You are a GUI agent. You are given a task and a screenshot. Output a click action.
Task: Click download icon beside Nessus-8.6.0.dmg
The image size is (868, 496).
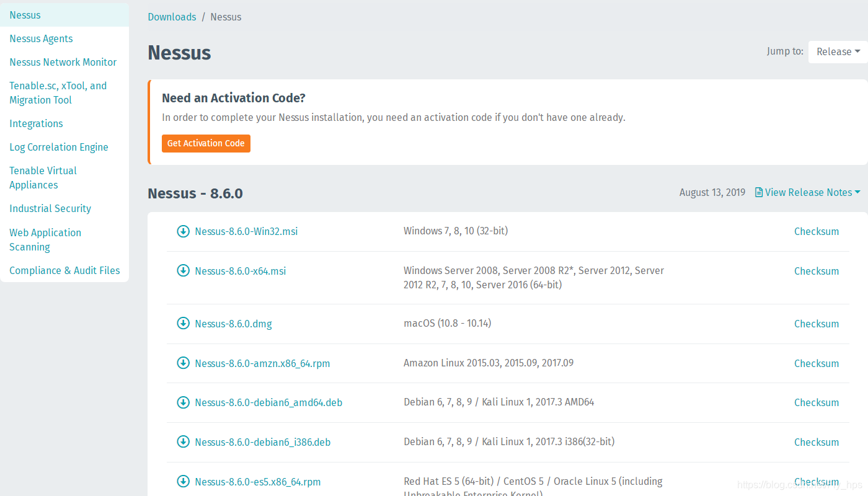(x=183, y=323)
